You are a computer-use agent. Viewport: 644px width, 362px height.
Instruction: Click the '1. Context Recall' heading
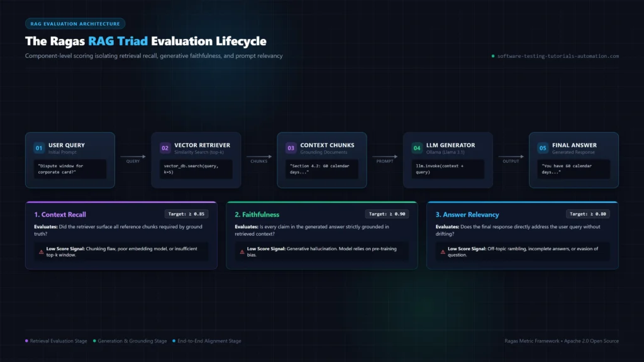(60, 215)
